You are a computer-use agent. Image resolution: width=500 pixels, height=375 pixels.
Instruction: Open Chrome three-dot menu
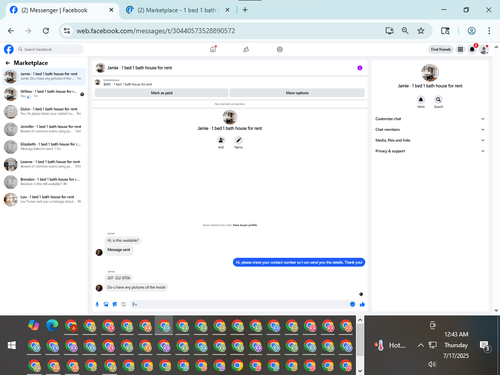(x=489, y=31)
